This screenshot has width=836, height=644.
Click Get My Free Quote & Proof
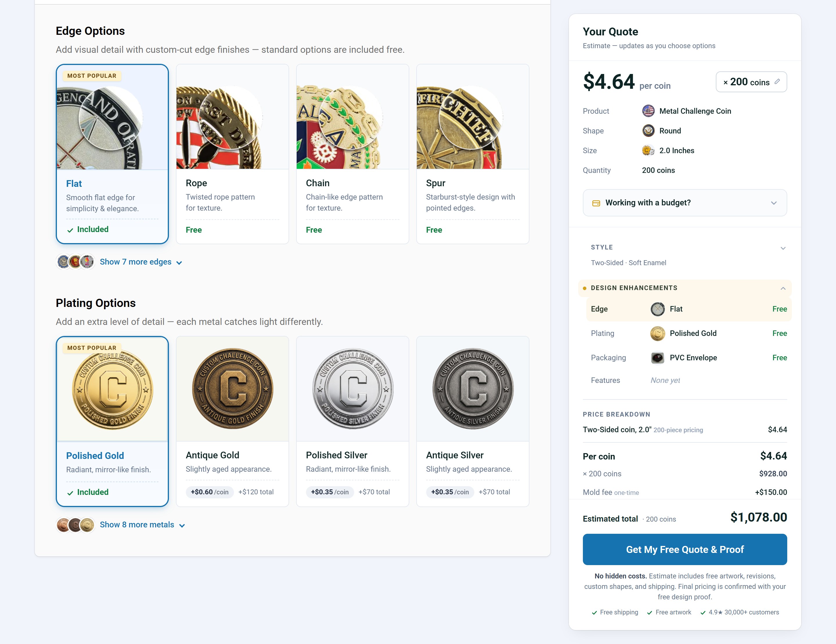pyautogui.click(x=685, y=549)
